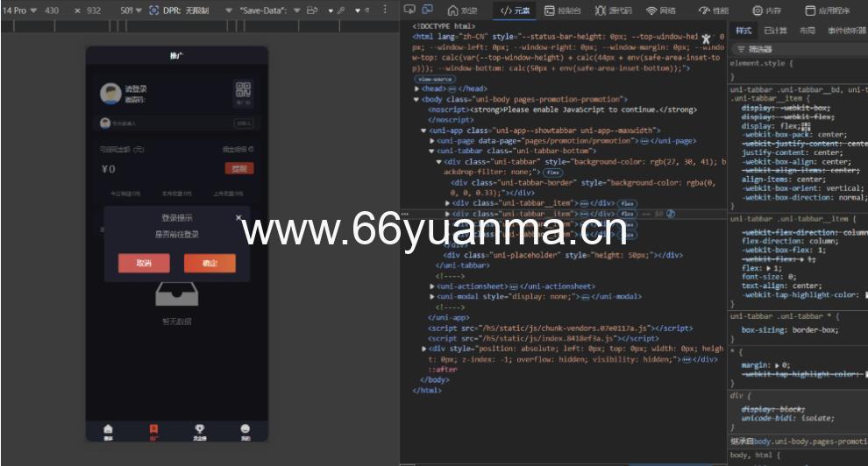Viewport: 868px width, 466px height.
Task: Open the Sources (源代码) tab with bug icon
Action: pos(613,11)
